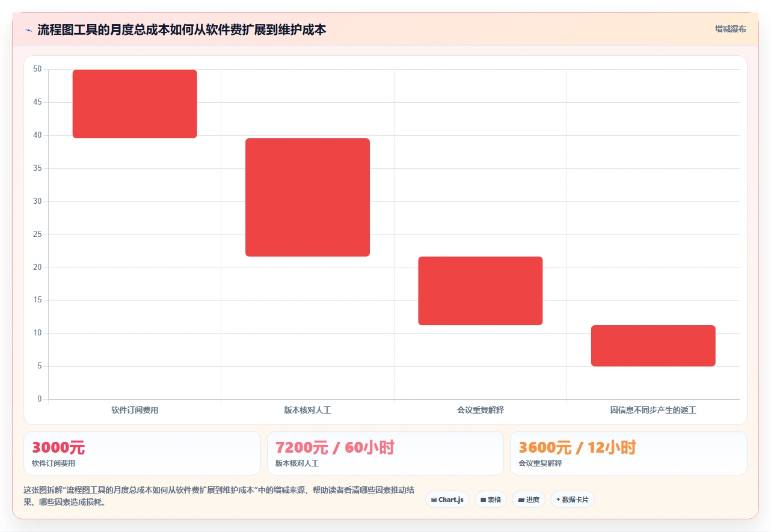Click the 3000元 data card
The width and height of the screenshot is (771, 532).
pyautogui.click(x=142, y=453)
